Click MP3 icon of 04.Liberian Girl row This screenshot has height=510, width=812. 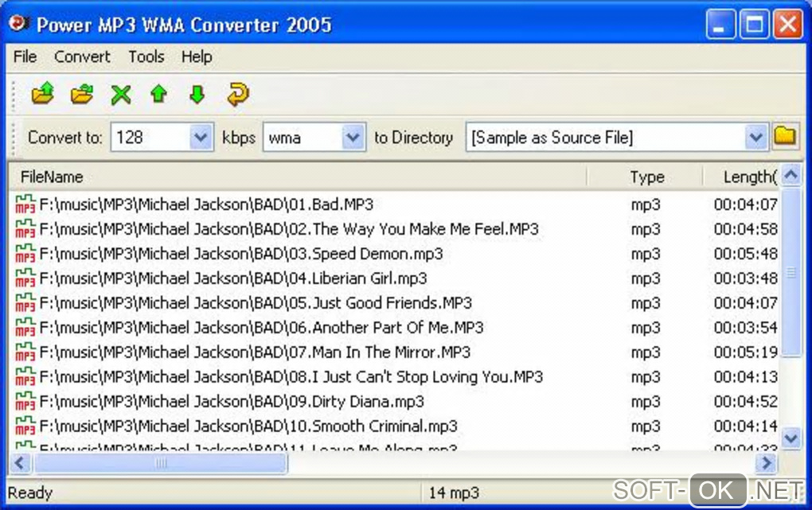pyautogui.click(x=25, y=278)
